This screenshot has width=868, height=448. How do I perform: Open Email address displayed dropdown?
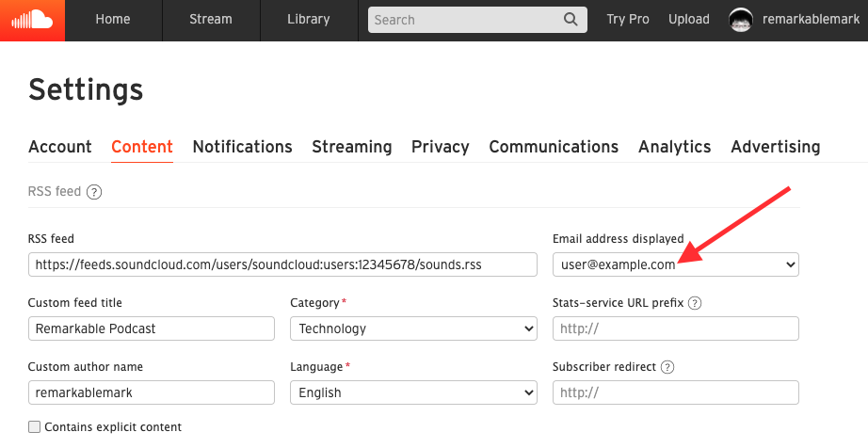[x=675, y=264]
